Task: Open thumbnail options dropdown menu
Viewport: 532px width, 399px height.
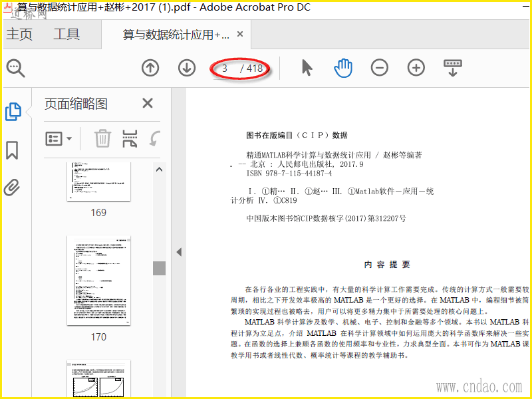Action: tap(59, 139)
